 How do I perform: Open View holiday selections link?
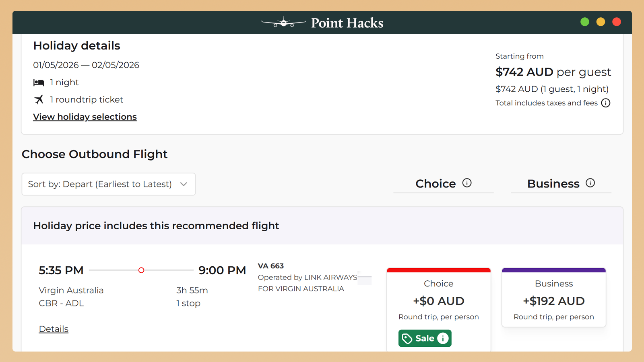(x=85, y=117)
